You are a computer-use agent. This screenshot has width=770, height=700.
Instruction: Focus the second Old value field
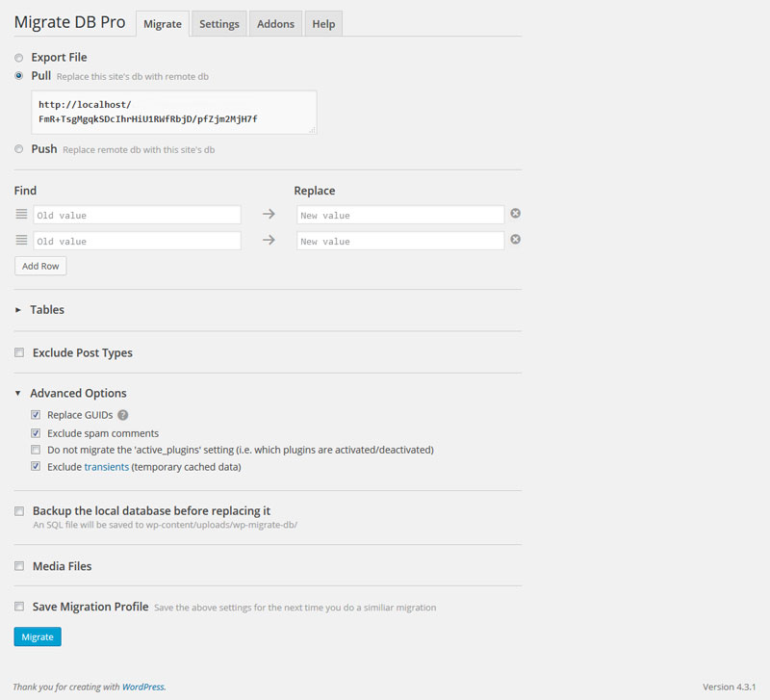point(137,241)
